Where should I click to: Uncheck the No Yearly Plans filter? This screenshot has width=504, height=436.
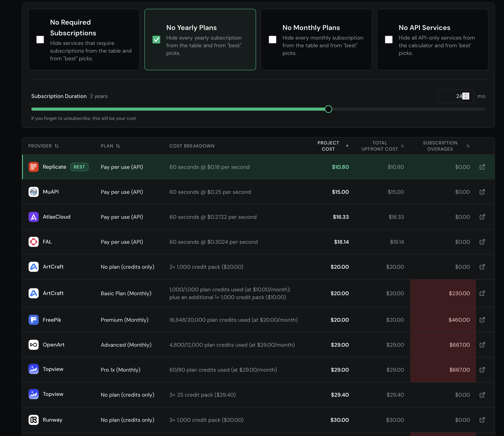point(156,39)
